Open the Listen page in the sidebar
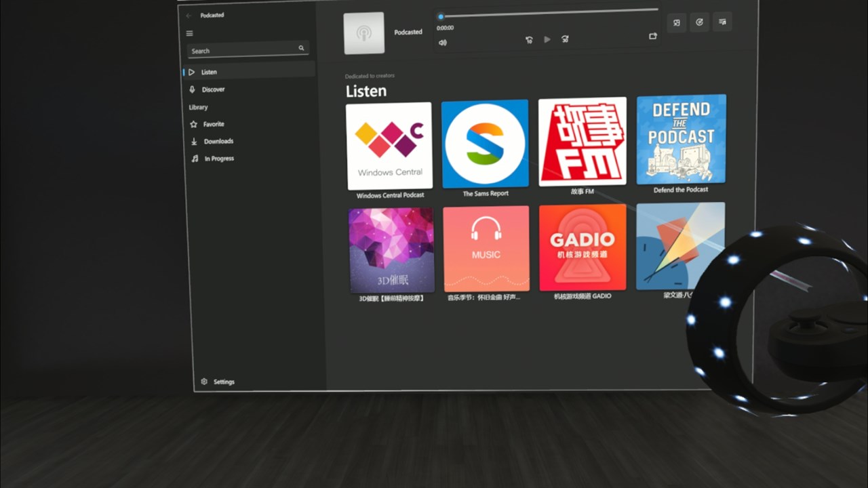This screenshot has height=488, width=868. click(x=249, y=71)
